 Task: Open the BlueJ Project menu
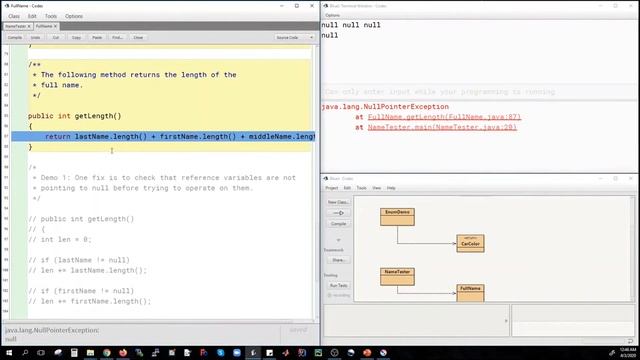point(331,188)
